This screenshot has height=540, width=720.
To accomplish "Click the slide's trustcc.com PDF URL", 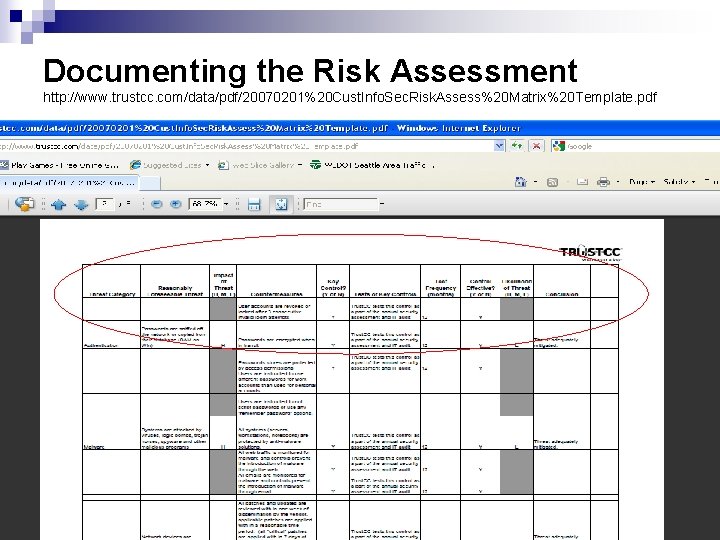I will (x=350, y=97).
